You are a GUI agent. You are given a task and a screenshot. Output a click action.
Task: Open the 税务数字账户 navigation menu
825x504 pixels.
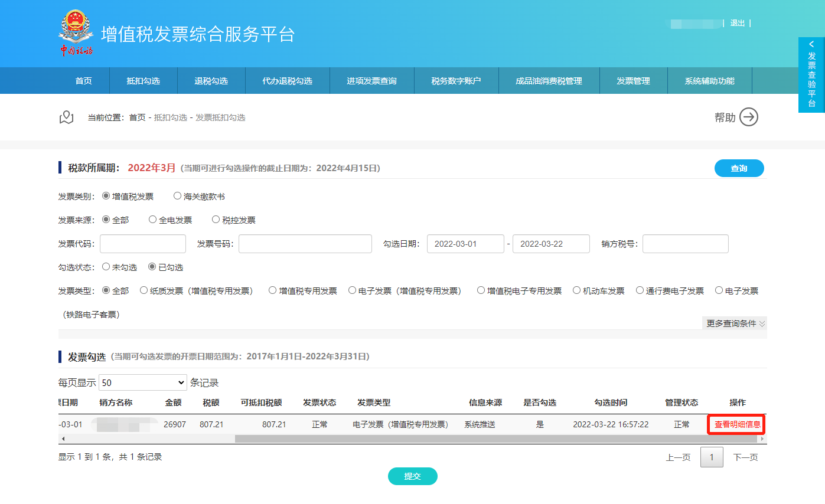pos(456,81)
